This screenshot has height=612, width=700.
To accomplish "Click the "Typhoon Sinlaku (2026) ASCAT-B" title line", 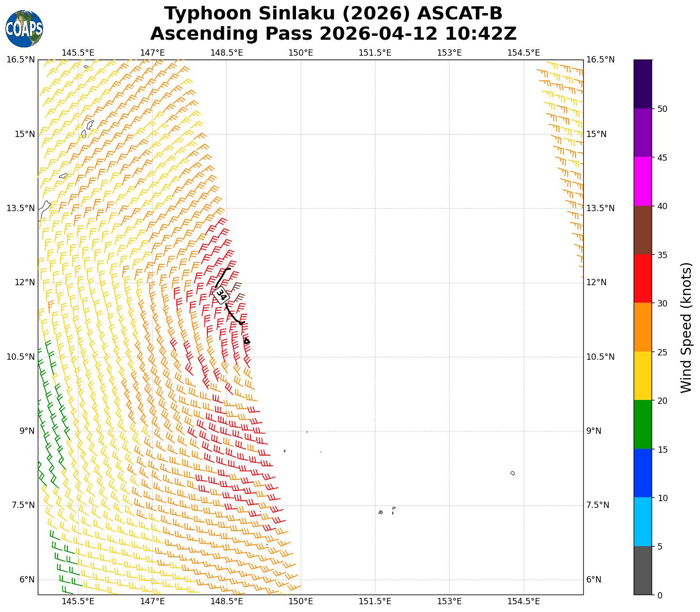I will click(x=333, y=14).
